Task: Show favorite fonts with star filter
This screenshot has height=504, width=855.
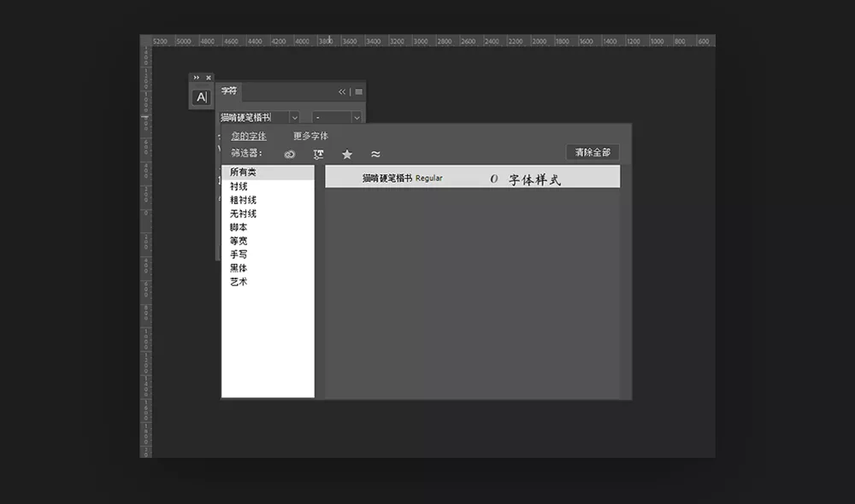Action: click(347, 154)
